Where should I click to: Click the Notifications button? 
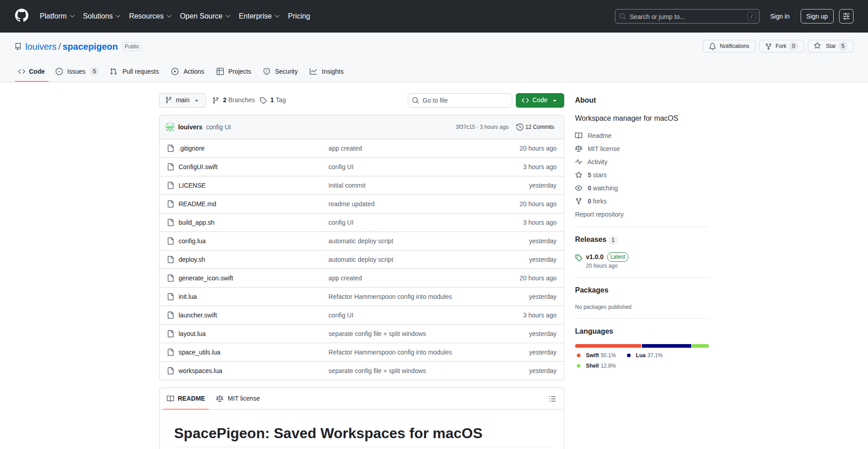(x=729, y=46)
